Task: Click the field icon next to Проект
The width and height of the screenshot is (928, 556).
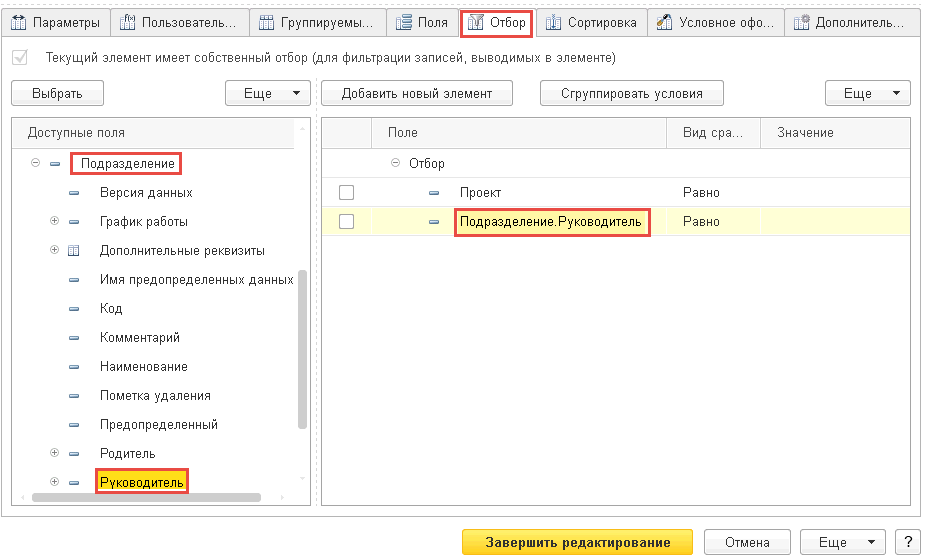Action: 434,192
